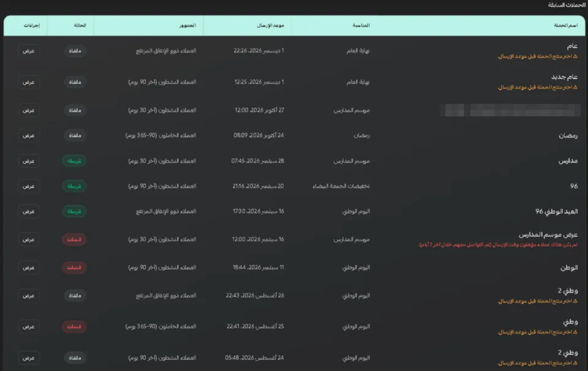View the 27 أكتوبر 2026 campaign via عرض
The image size is (588, 371).
tap(29, 110)
